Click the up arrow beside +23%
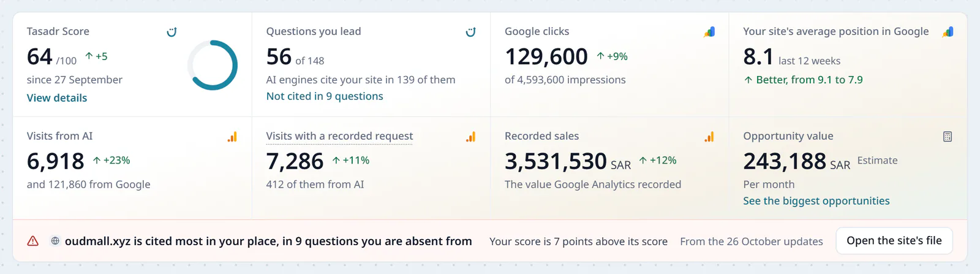980x274 pixels. click(97, 160)
